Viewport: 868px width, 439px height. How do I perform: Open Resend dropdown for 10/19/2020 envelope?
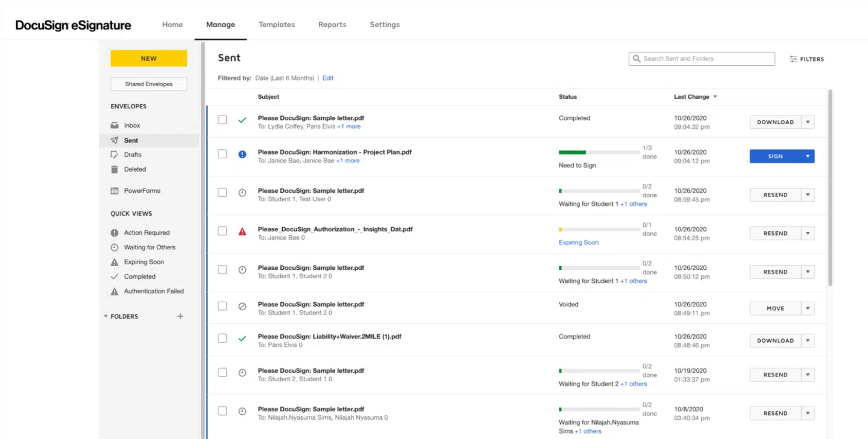[808, 375]
